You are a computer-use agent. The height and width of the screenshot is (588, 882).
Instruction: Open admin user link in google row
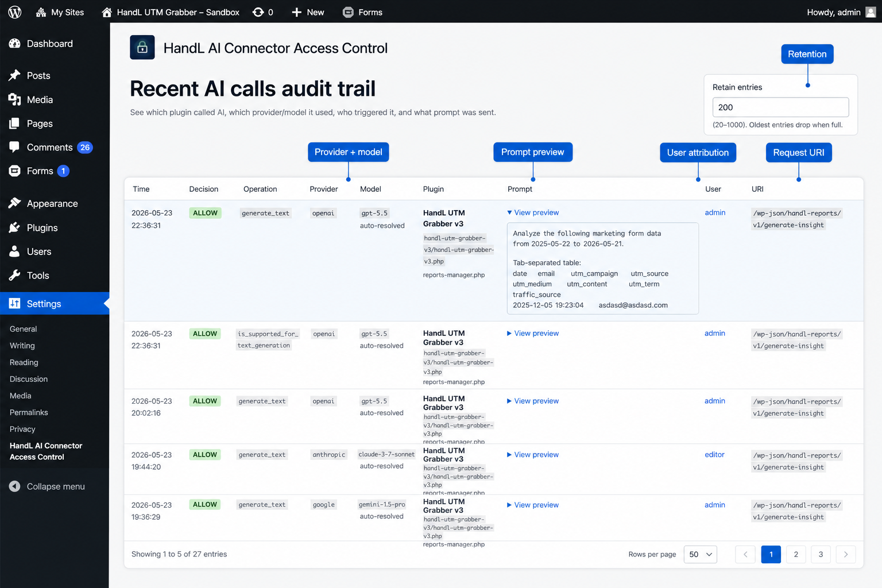pos(715,505)
